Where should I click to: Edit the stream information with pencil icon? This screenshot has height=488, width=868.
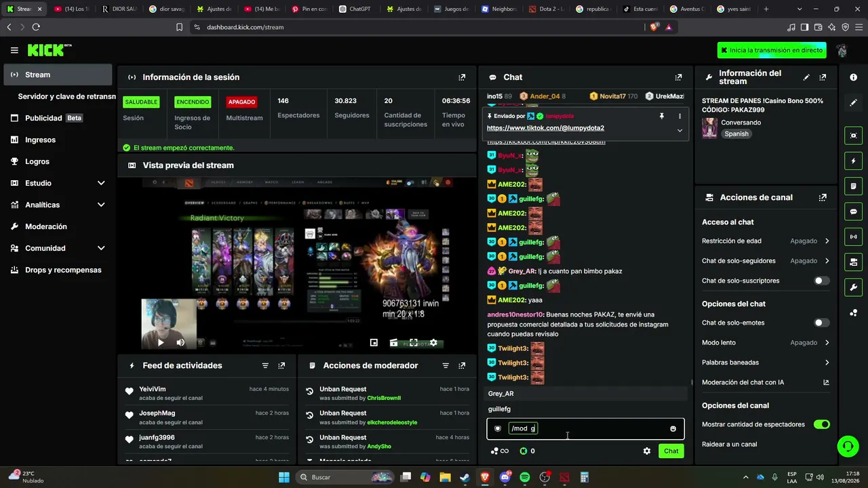(806, 77)
